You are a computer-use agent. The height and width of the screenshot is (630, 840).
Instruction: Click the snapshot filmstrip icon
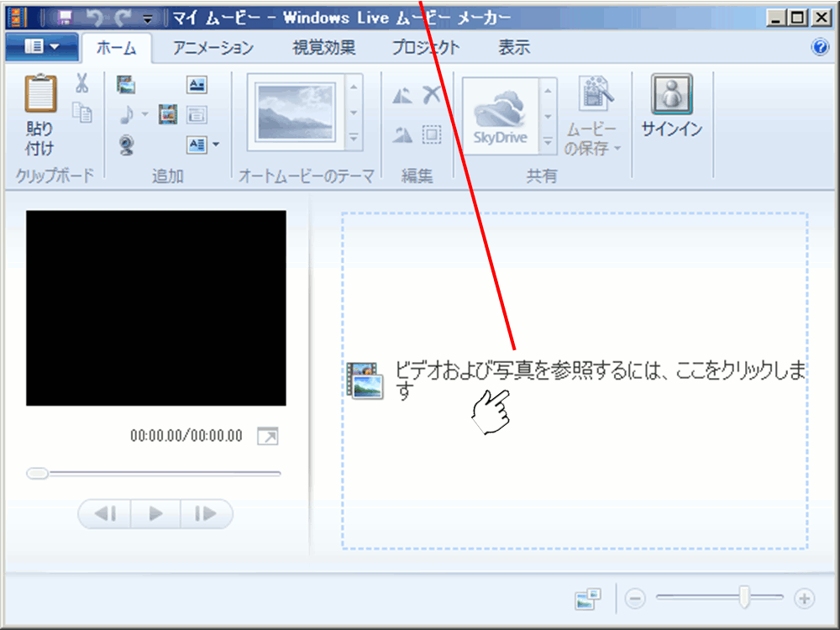click(168, 114)
